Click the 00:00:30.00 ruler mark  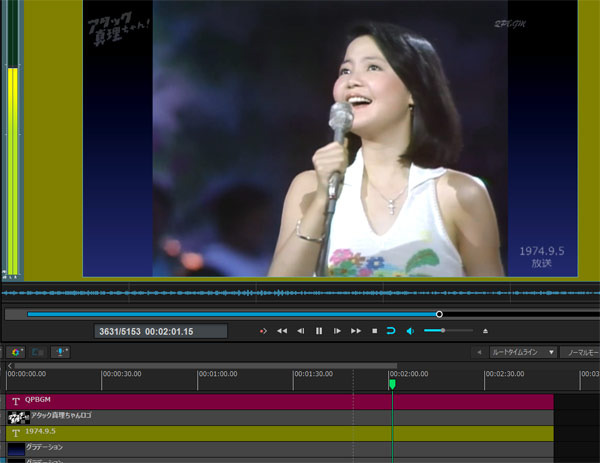(122, 374)
